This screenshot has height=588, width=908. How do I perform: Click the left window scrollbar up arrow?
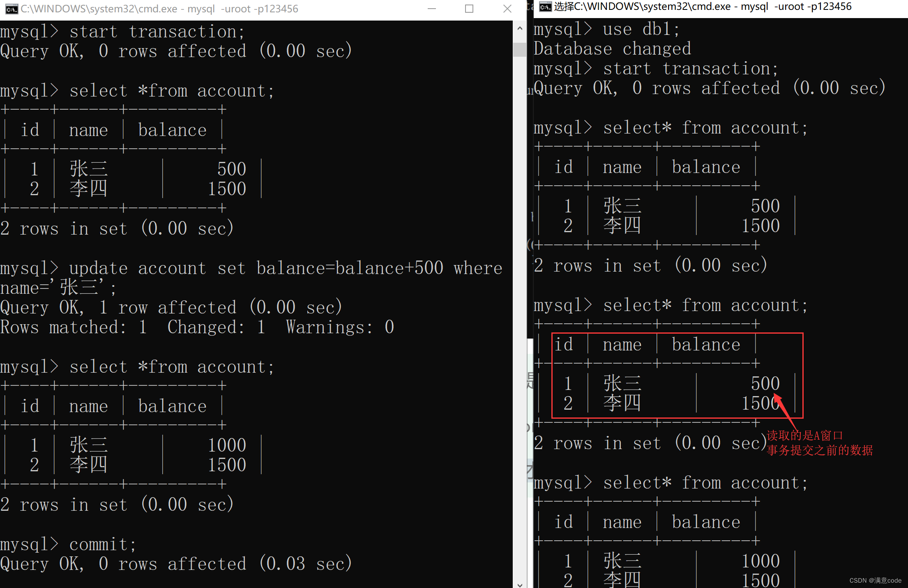click(x=520, y=28)
